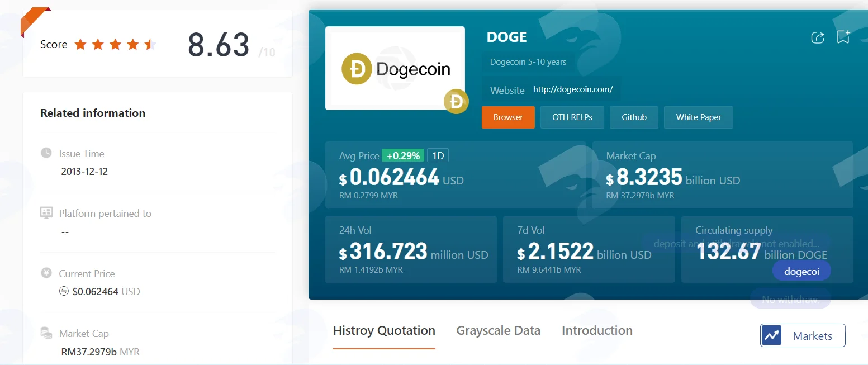Open the White Paper button
This screenshot has height=365, width=868.
(699, 117)
